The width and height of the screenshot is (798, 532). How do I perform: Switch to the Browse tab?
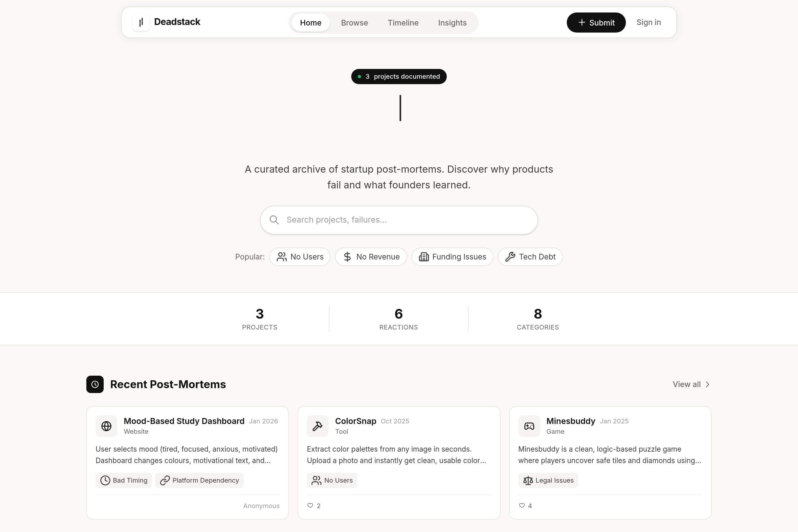354,22
